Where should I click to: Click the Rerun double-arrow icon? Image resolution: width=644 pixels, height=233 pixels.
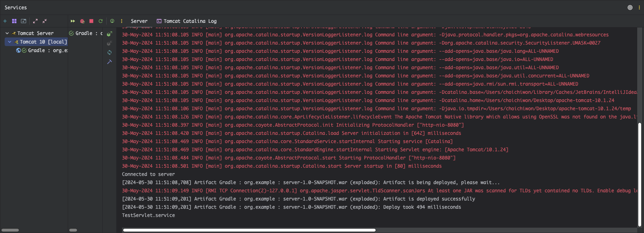click(73, 21)
